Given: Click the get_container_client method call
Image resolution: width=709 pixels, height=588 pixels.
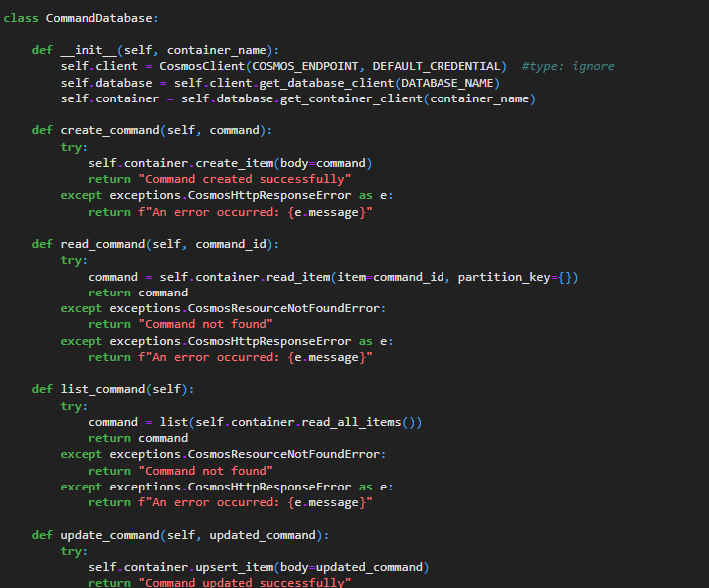Looking at the screenshot, I should [x=351, y=98].
